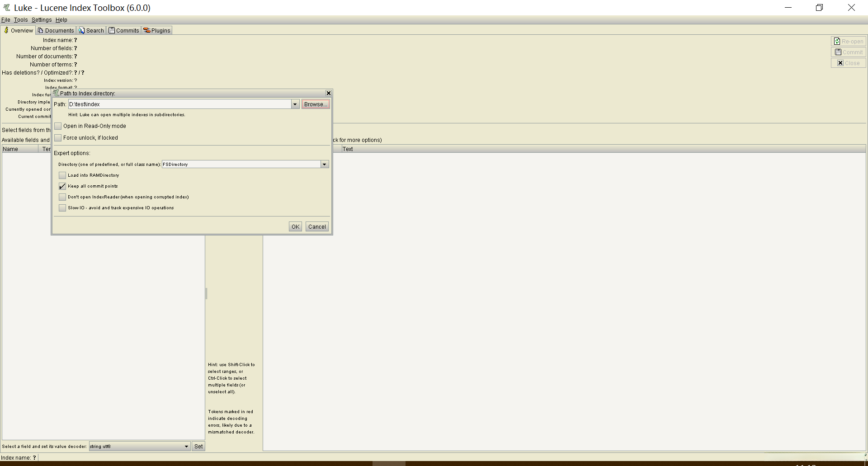Click the Close X icon at top right
The width and height of the screenshot is (868, 466).
840,63
